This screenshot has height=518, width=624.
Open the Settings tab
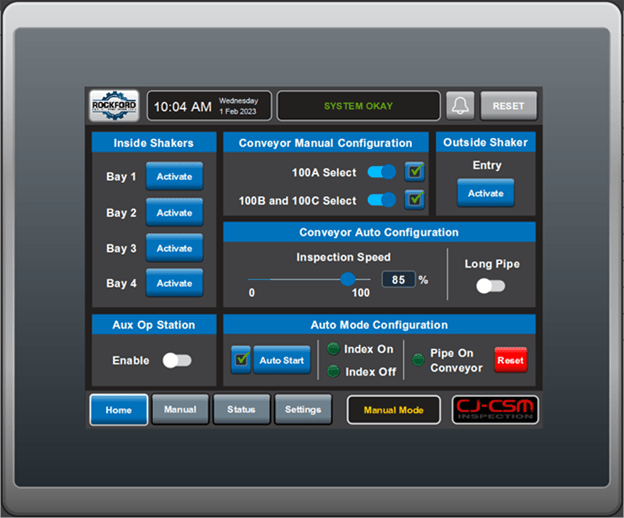tap(303, 409)
